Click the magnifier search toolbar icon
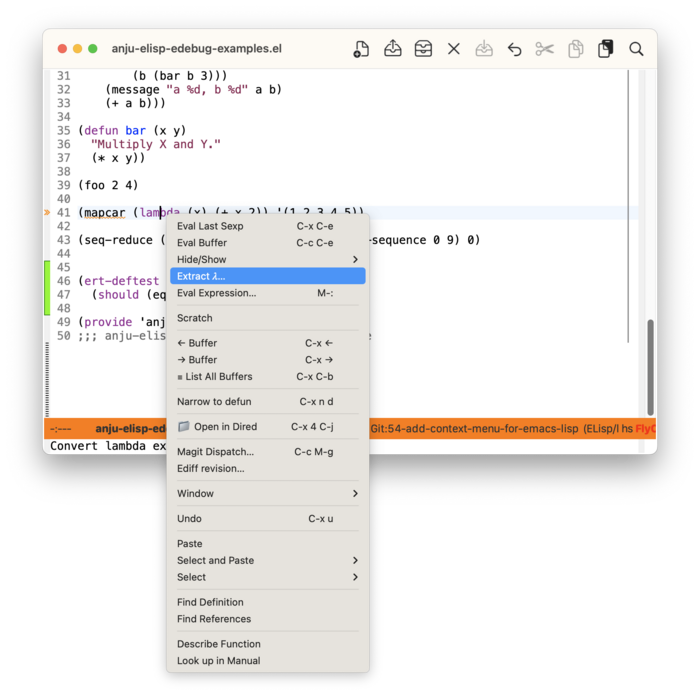Screen dimensions: 700x693 [x=636, y=49]
